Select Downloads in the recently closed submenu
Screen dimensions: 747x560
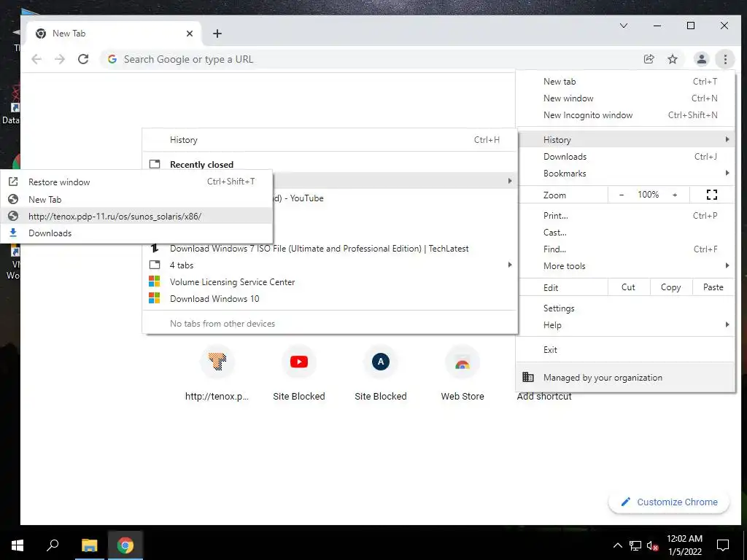[x=136, y=233]
